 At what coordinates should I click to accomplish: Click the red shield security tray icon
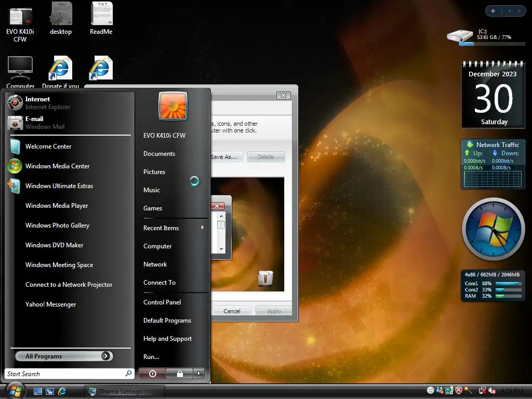459,391
